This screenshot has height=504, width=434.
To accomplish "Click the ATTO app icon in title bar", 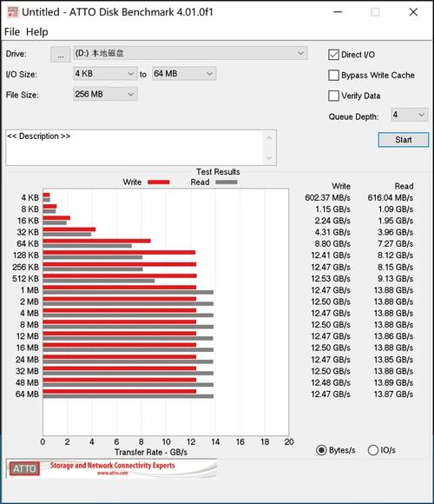I will [12, 12].
